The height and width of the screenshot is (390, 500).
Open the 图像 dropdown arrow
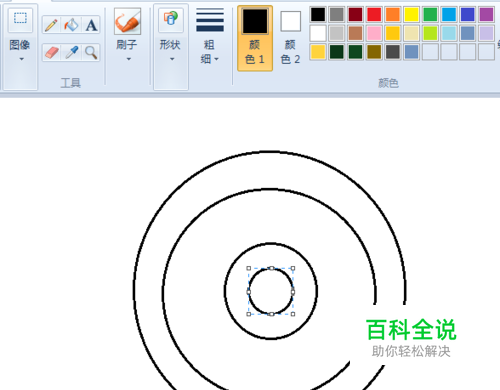coord(21,59)
